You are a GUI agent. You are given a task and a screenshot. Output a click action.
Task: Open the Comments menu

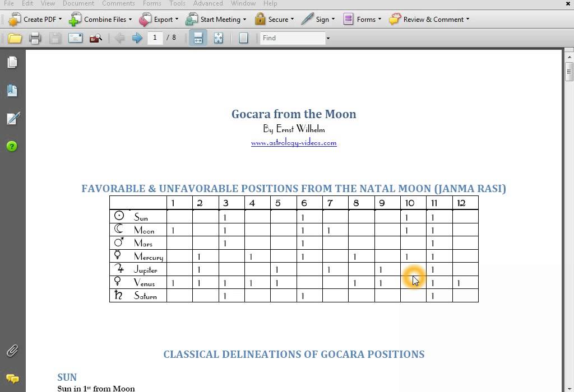tap(118, 3)
